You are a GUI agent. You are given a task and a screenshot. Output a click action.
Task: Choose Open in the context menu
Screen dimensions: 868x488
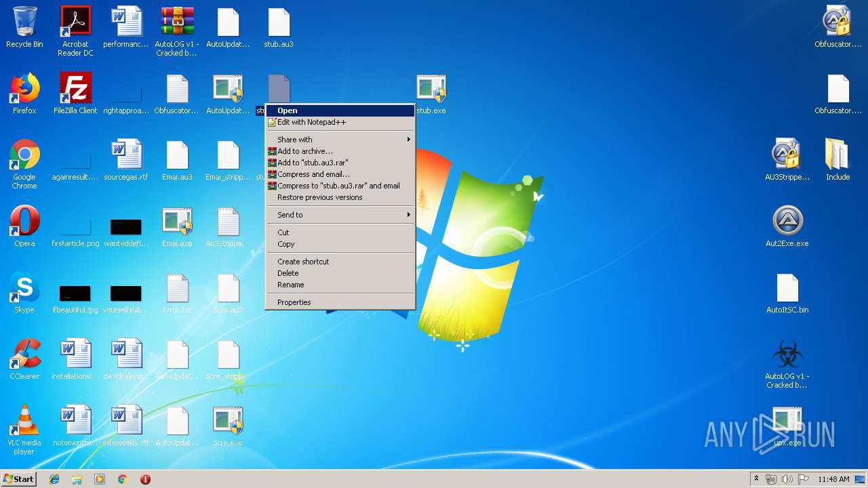pyautogui.click(x=340, y=110)
